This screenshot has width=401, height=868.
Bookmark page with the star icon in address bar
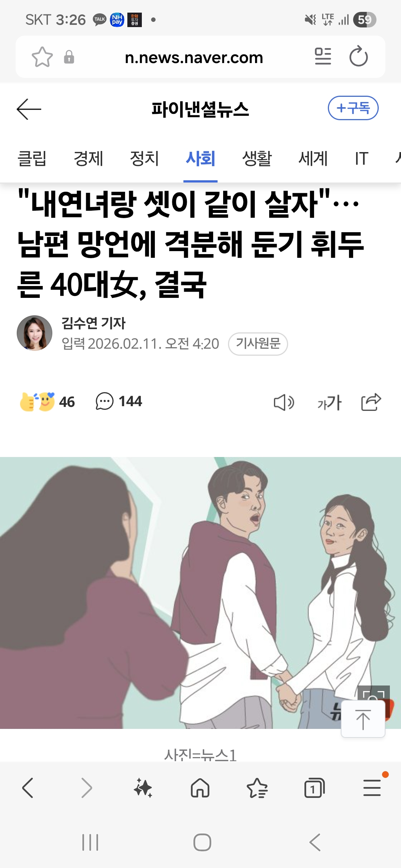click(42, 57)
